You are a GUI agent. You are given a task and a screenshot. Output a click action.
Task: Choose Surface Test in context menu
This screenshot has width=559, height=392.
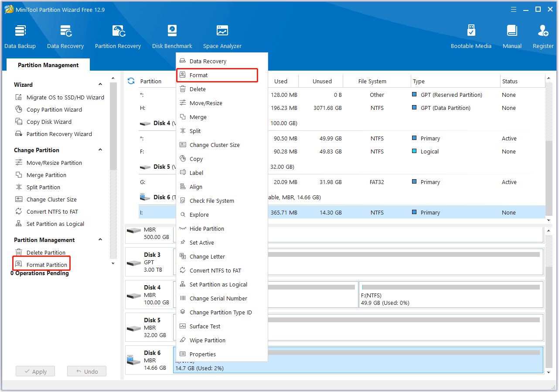222,326
